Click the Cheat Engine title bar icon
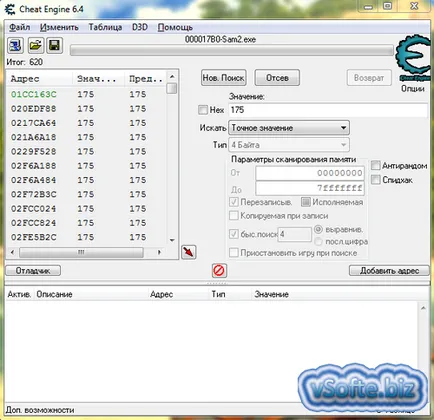The width and height of the screenshot is (434, 420). (10, 9)
